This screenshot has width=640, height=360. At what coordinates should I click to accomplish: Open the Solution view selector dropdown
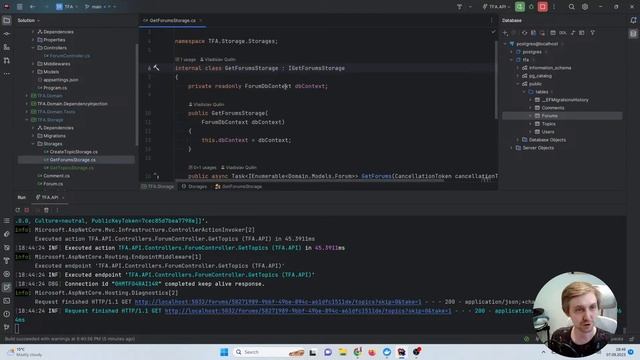(28, 20)
